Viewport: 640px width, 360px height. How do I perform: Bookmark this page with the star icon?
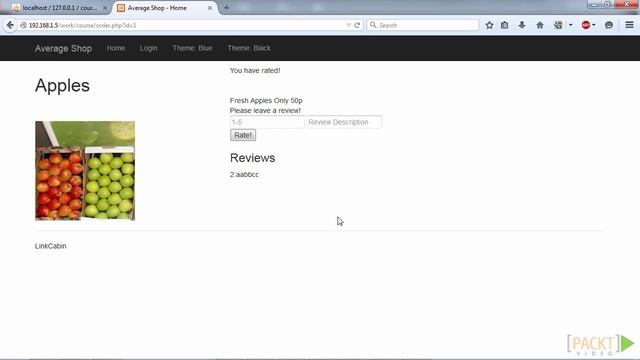point(489,25)
